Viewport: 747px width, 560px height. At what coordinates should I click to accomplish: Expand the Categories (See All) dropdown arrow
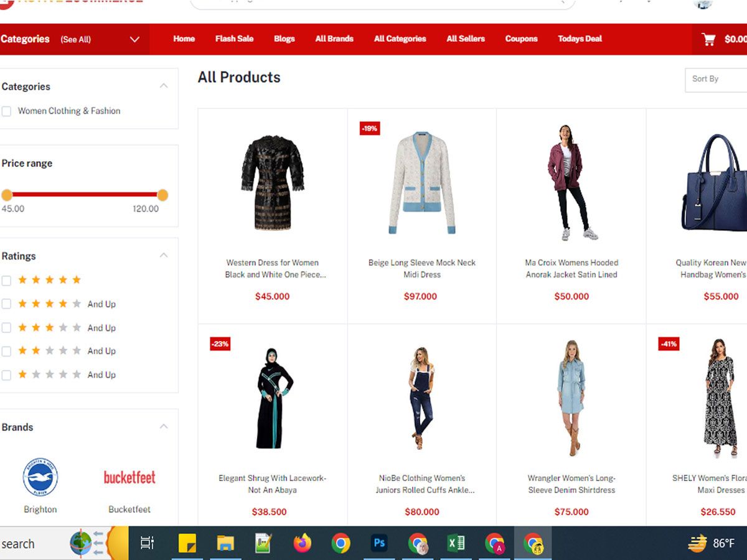134,39
